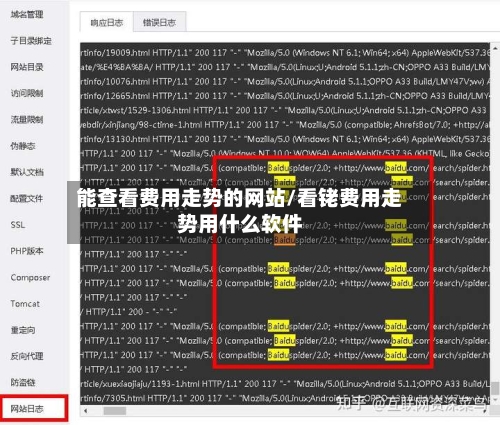Open 子目录绑定 in the sidebar

tap(31, 41)
